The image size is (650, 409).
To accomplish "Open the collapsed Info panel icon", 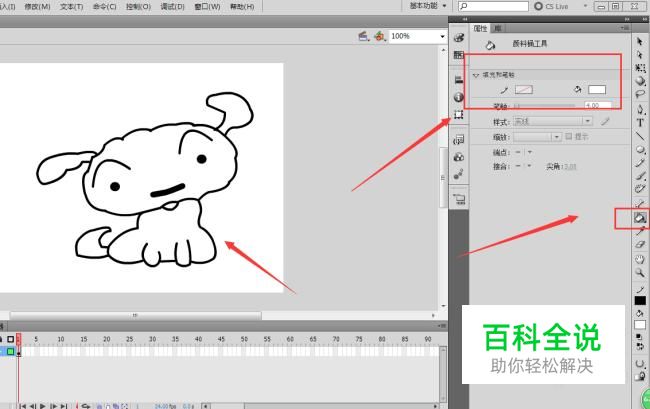I will (x=458, y=97).
